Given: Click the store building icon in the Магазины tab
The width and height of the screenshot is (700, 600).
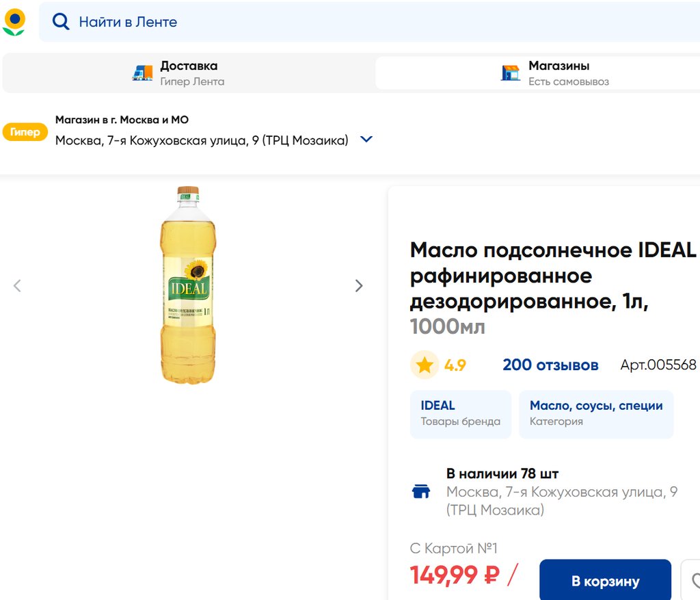Looking at the screenshot, I should [510, 73].
